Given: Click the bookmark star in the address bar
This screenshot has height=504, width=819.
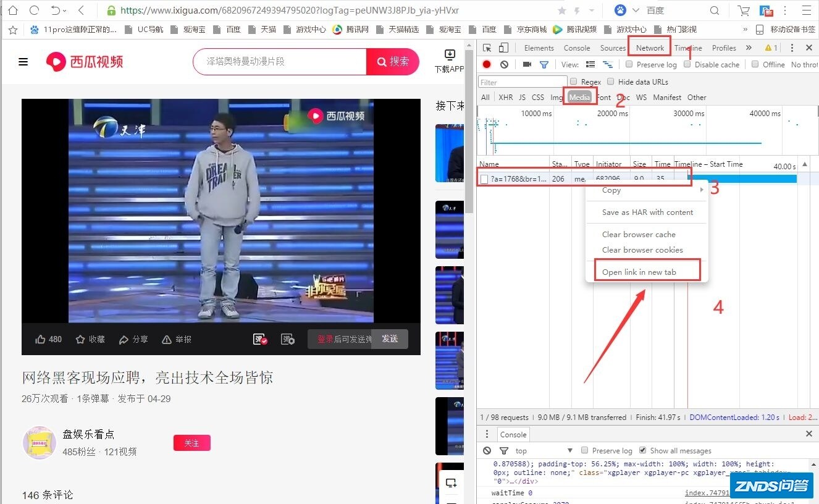Looking at the screenshot, I should 561,10.
